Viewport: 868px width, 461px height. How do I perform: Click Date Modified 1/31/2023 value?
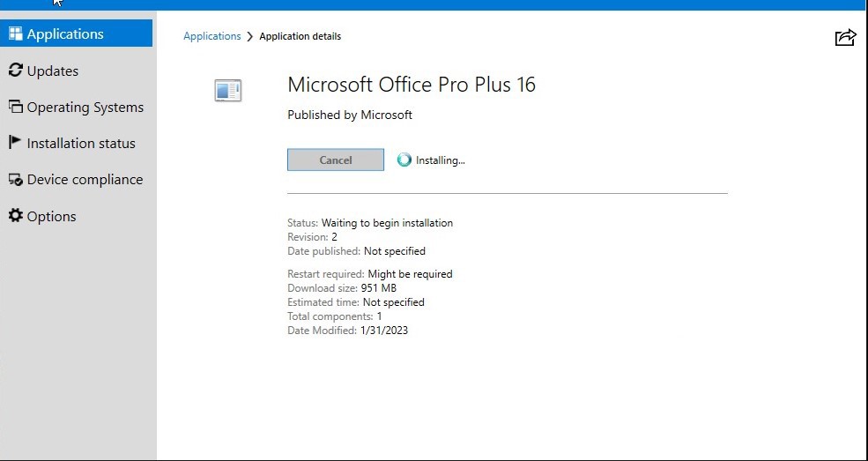pyautogui.click(x=384, y=331)
